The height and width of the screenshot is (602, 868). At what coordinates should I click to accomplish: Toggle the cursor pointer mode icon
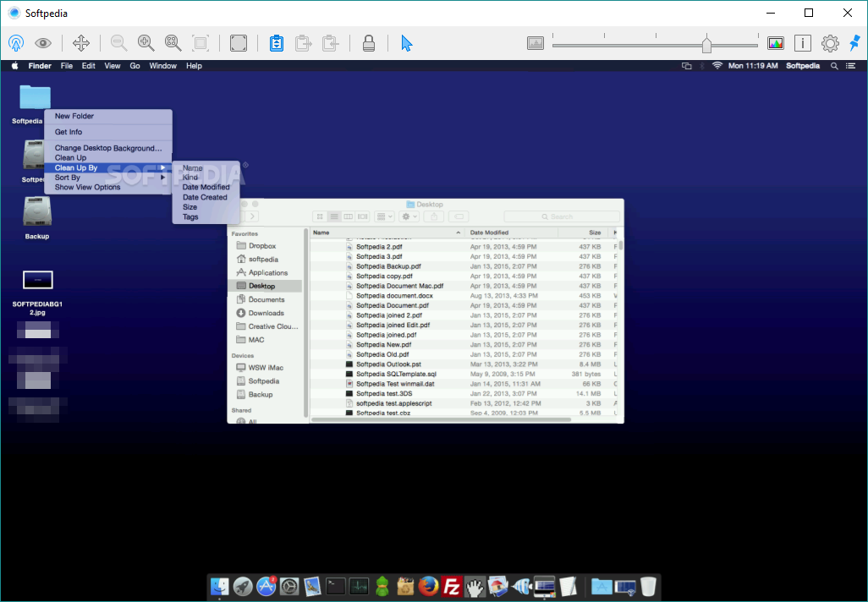(x=406, y=42)
